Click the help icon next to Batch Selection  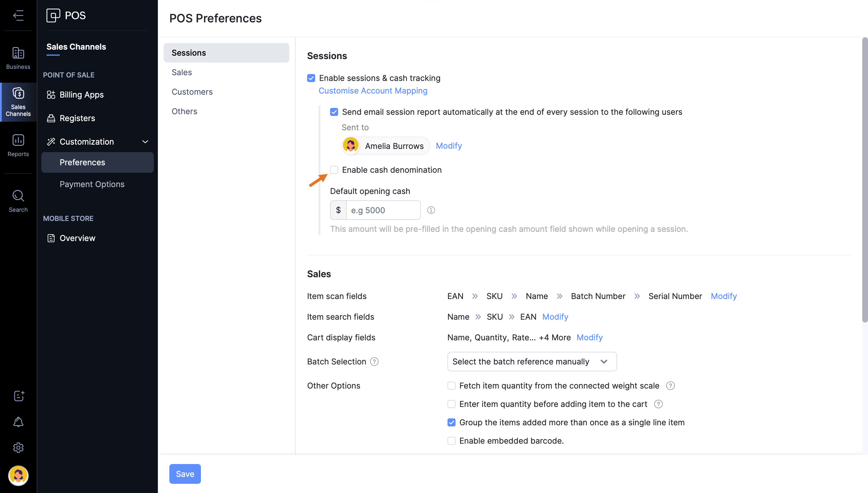pos(374,362)
